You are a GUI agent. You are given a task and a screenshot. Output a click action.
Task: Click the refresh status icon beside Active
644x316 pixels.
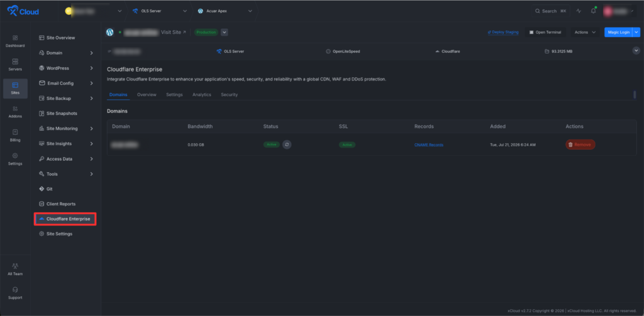click(287, 144)
